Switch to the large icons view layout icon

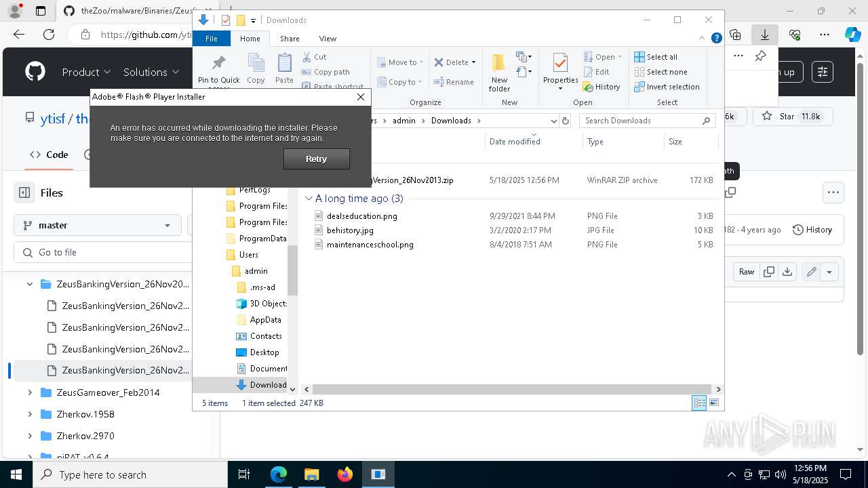[x=713, y=403]
